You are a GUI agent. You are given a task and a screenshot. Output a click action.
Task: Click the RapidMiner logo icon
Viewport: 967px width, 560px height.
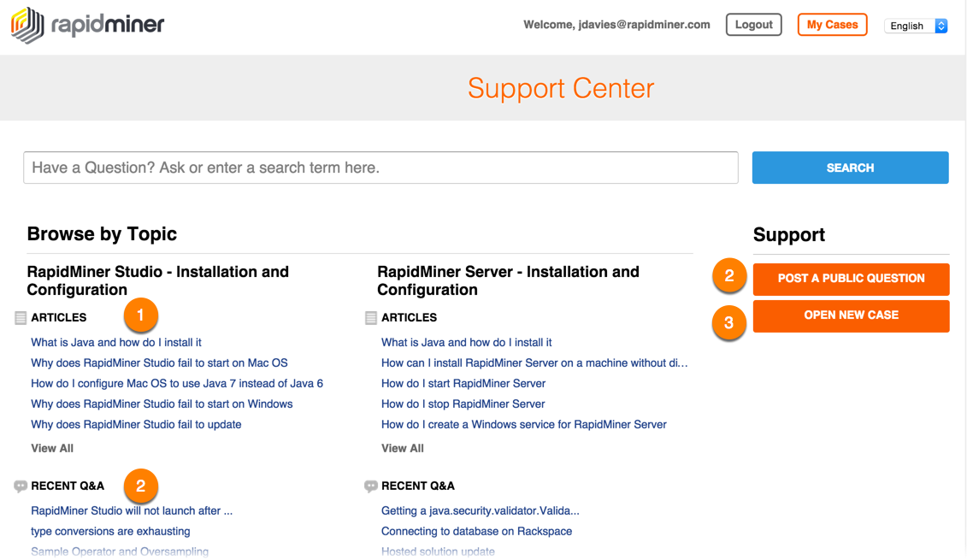28,25
